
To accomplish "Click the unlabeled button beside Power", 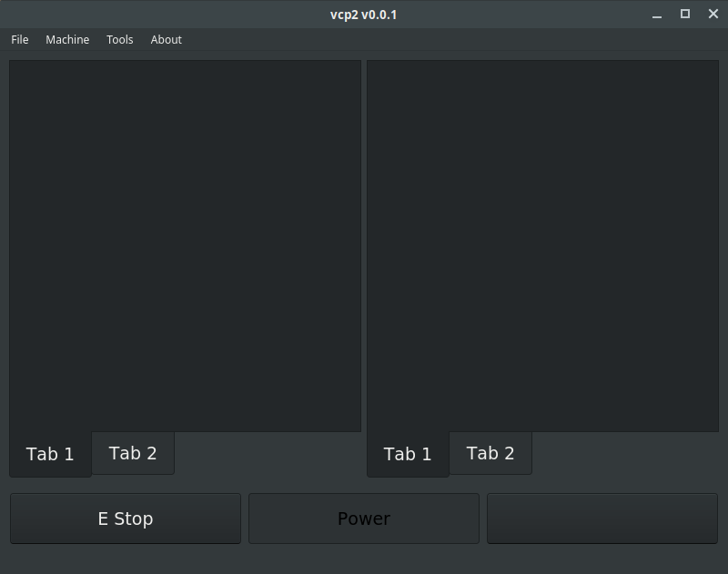I will point(602,519).
